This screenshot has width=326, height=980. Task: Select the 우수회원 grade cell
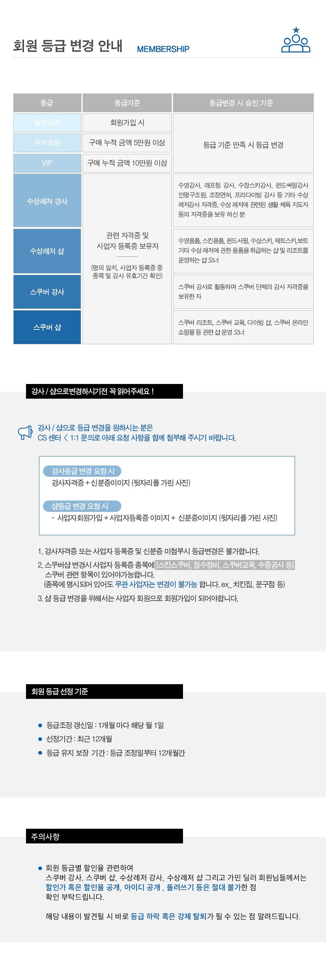pyautogui.click(x=47, y=143)
